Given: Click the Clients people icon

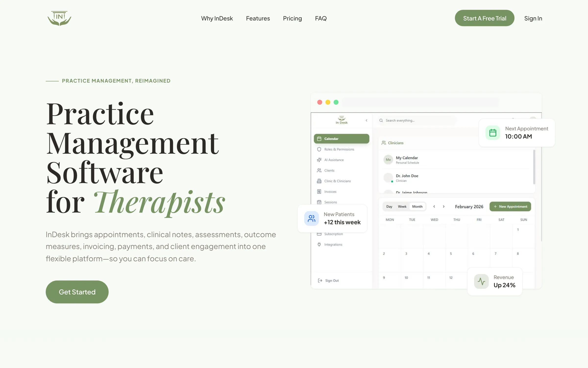Looking at the screenshot, I should tap(319, 170).
